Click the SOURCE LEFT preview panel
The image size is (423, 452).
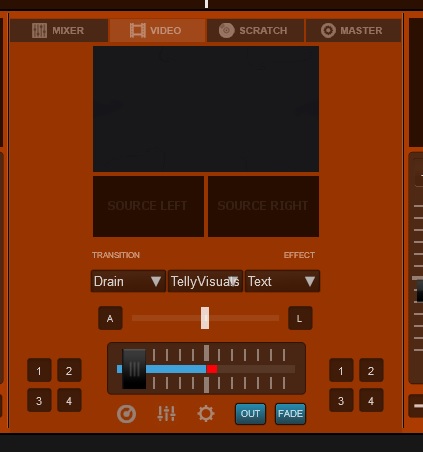click(x=148, y=206)
